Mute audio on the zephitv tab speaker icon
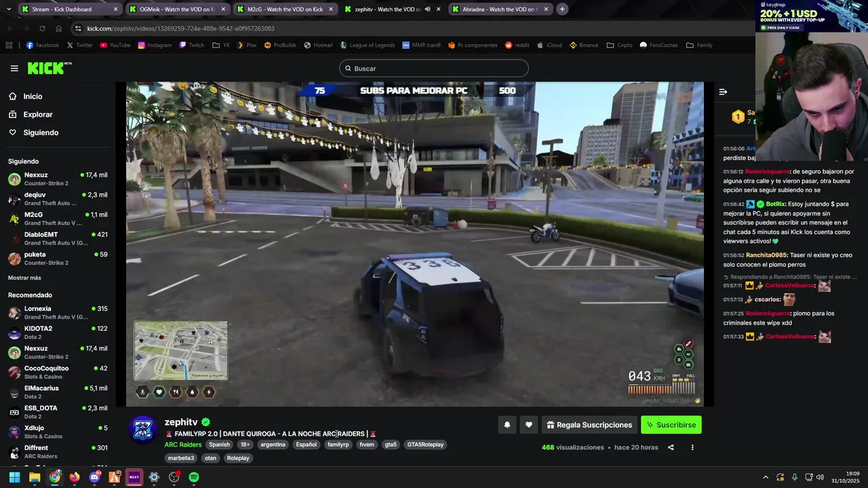 pyautogui.click(x=427, y=9)
